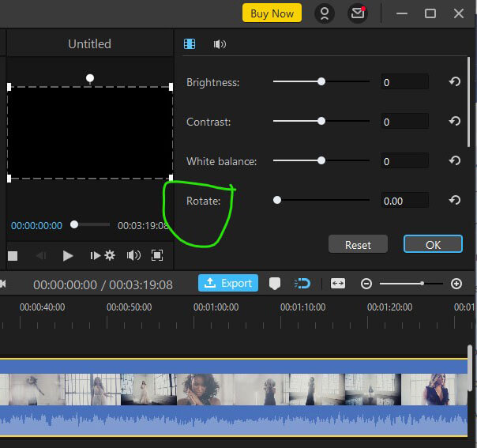477x448 pixels.
Task: Click the Contrast slider handle
Action: coord(321,121)
